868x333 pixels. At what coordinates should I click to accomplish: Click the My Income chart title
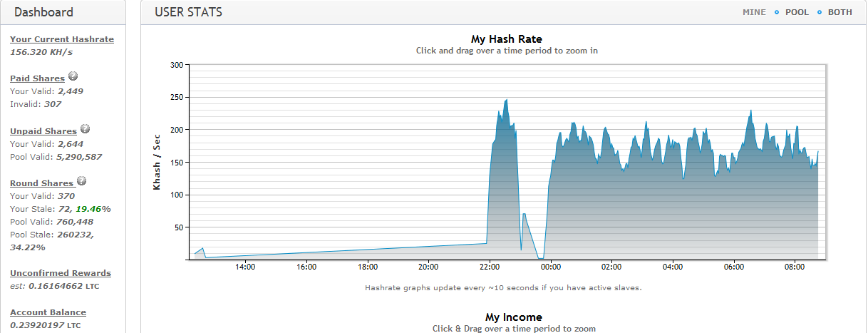(x=514, y=317)
